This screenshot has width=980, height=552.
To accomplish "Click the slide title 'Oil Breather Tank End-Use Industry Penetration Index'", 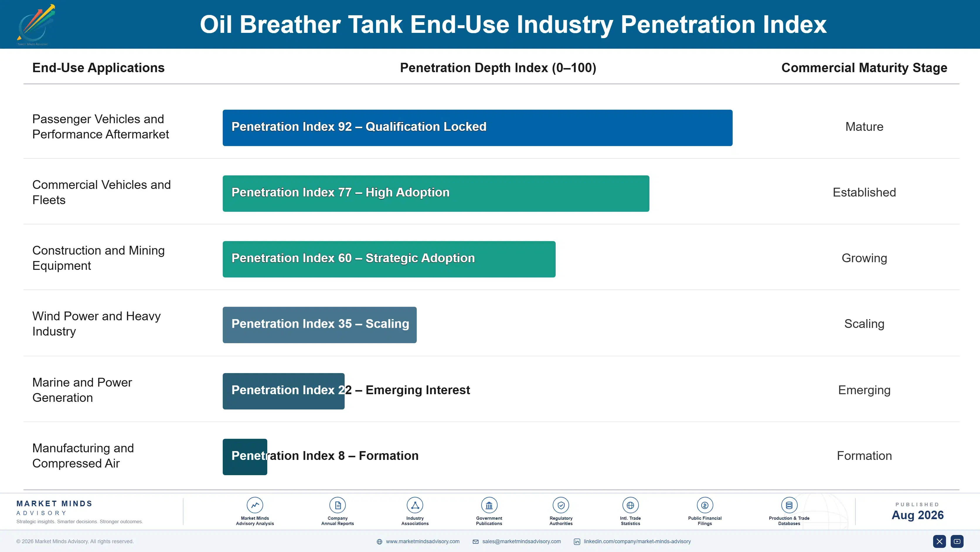I will coord(513,24).
